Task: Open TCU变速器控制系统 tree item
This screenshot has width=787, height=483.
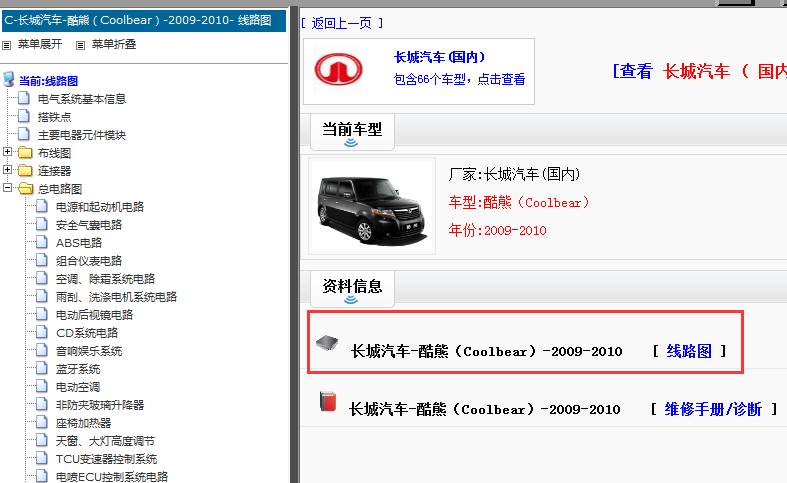Action: (x=106, y=460)
